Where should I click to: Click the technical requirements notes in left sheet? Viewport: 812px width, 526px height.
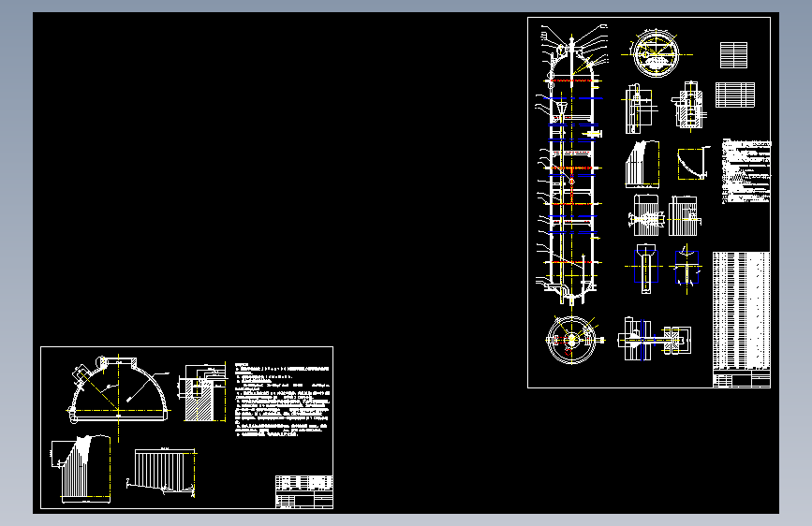point(282,401)
